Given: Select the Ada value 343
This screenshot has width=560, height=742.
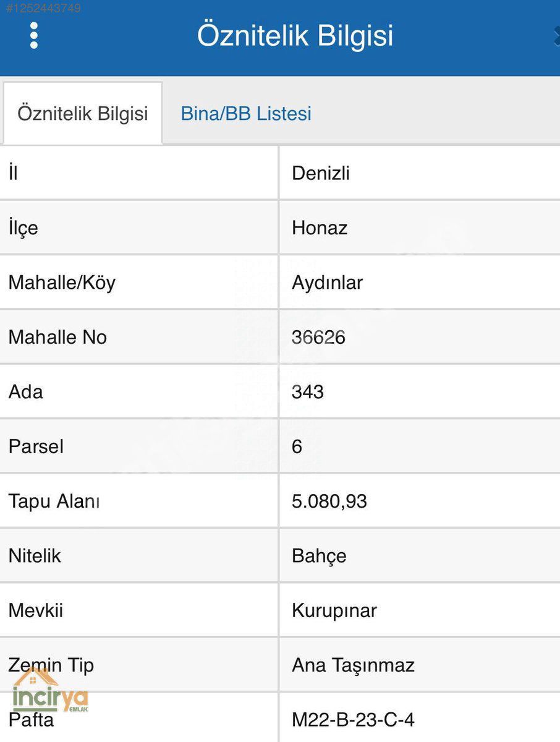Looking at the screenshot, I should tap(308, 392).
